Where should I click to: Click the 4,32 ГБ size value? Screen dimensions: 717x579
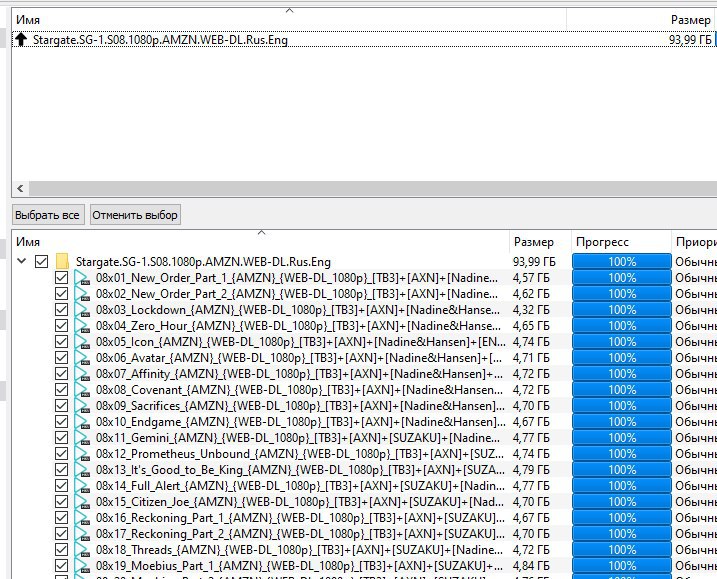(x=531, y=310)
